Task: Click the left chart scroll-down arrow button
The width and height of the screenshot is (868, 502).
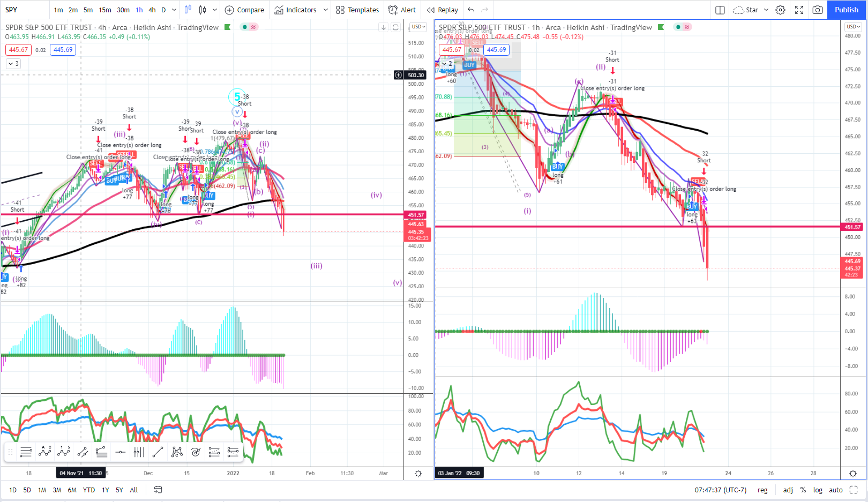Action: point(384,27)
